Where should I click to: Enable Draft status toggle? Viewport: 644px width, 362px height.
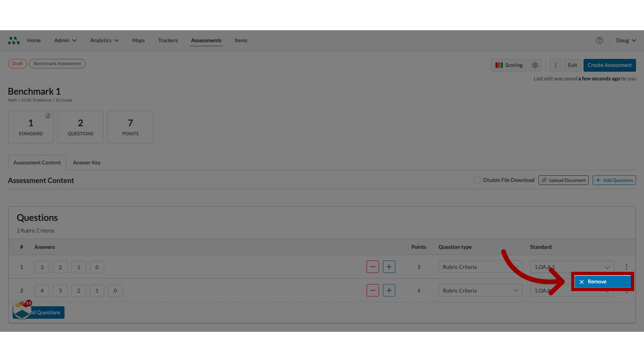[17, 64]
